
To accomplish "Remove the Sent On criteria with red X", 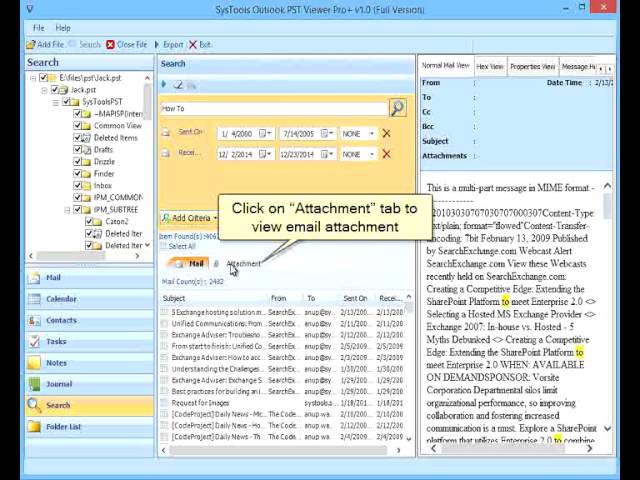I will [386, 133].
